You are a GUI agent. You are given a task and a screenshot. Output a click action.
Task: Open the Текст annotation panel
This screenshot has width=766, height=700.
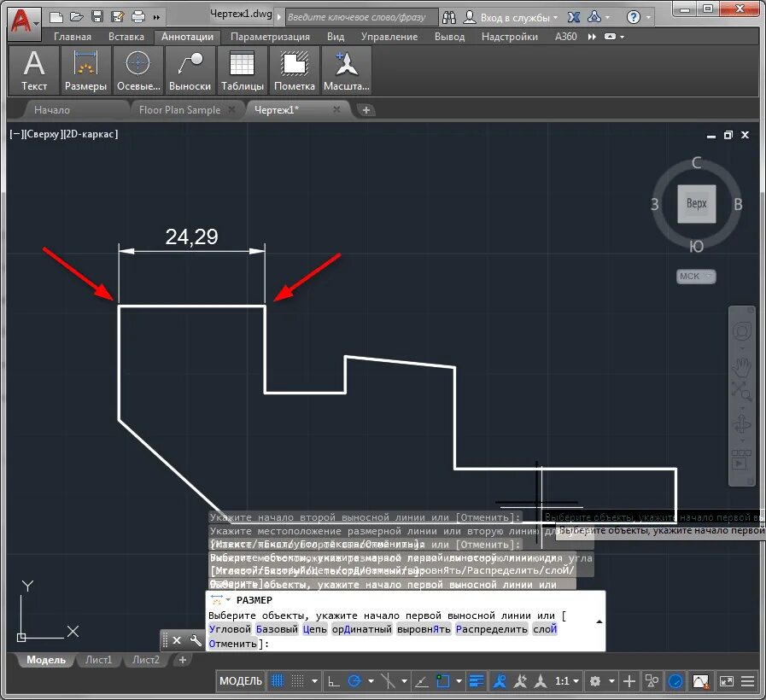click(x=33, y=70)
